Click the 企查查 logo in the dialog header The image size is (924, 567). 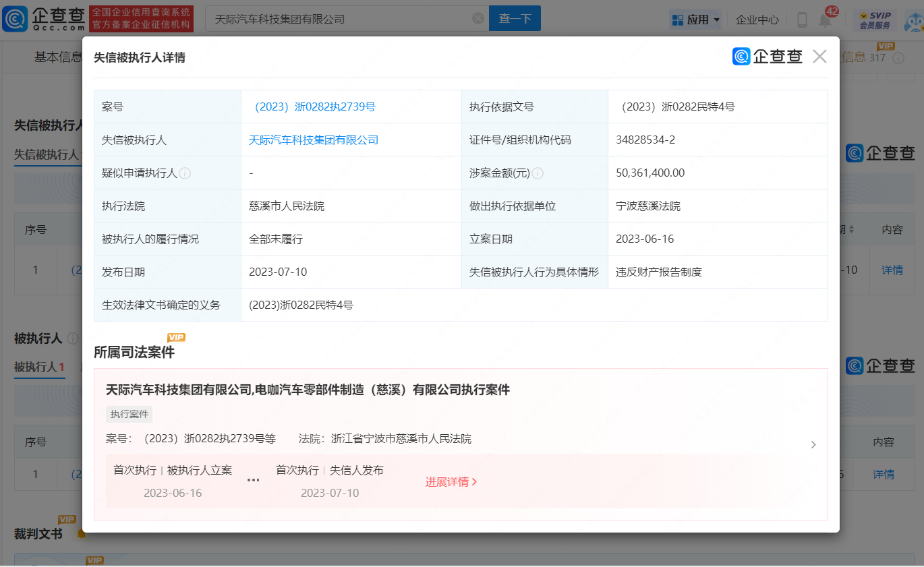768,57
